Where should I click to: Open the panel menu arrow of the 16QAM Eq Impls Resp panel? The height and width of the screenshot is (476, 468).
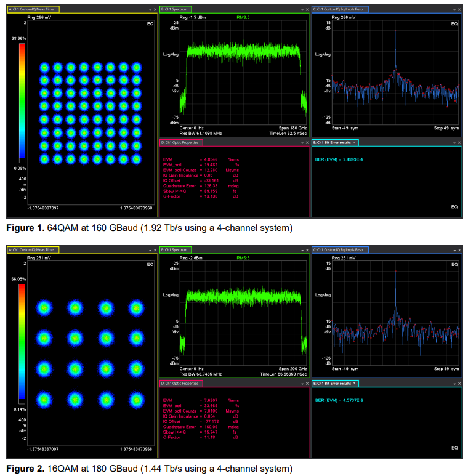(455, 251)
